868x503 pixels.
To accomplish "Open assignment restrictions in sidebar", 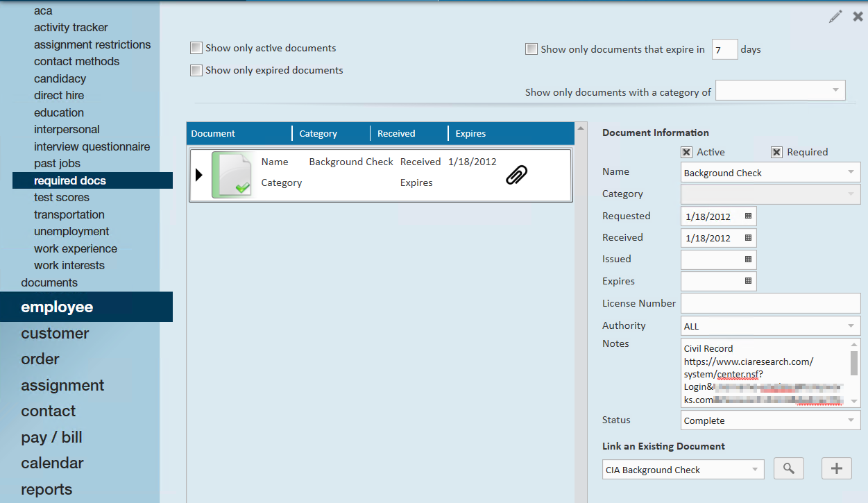I will click(x=92, y=44).
